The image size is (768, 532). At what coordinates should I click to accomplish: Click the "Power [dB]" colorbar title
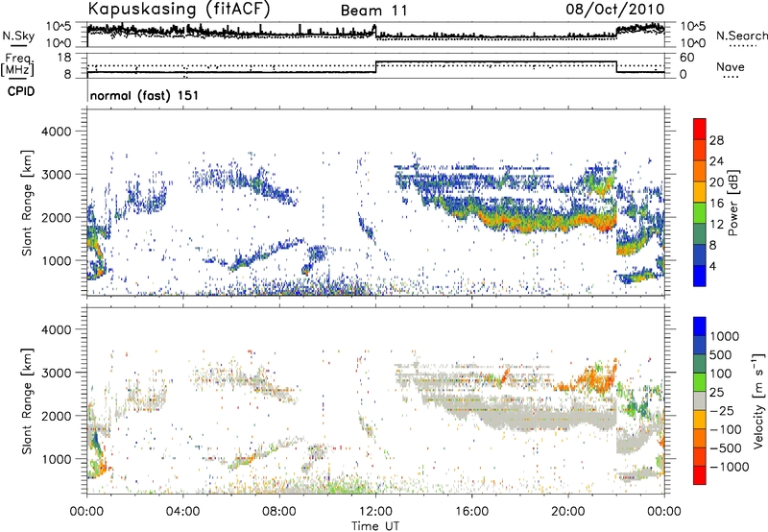point(733,203)
